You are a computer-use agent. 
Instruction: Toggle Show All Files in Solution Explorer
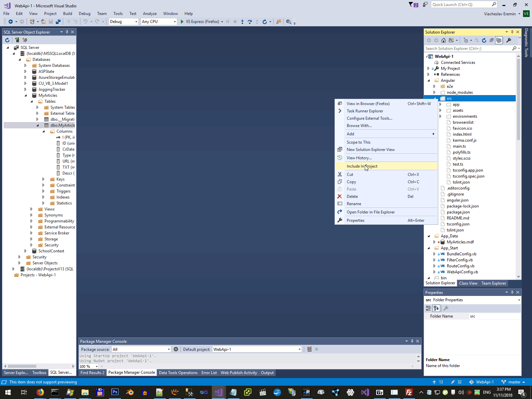coord(499,40)
